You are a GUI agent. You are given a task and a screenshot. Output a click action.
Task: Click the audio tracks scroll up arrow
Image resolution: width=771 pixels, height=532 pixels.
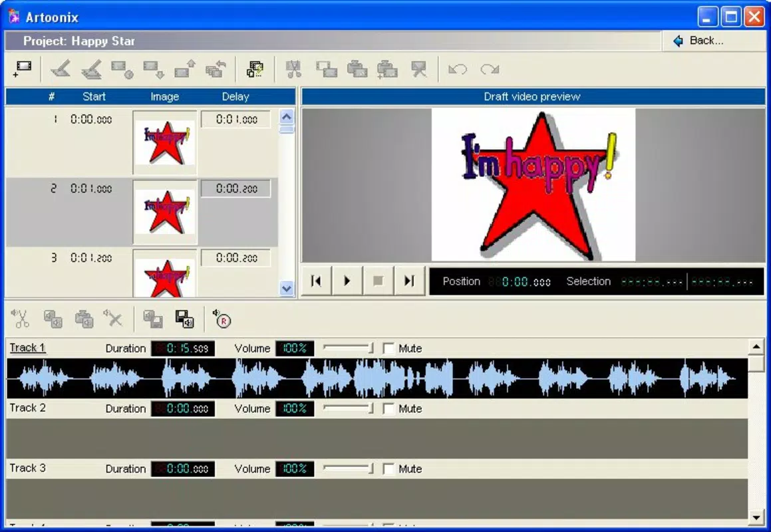(x=756, y=346)
